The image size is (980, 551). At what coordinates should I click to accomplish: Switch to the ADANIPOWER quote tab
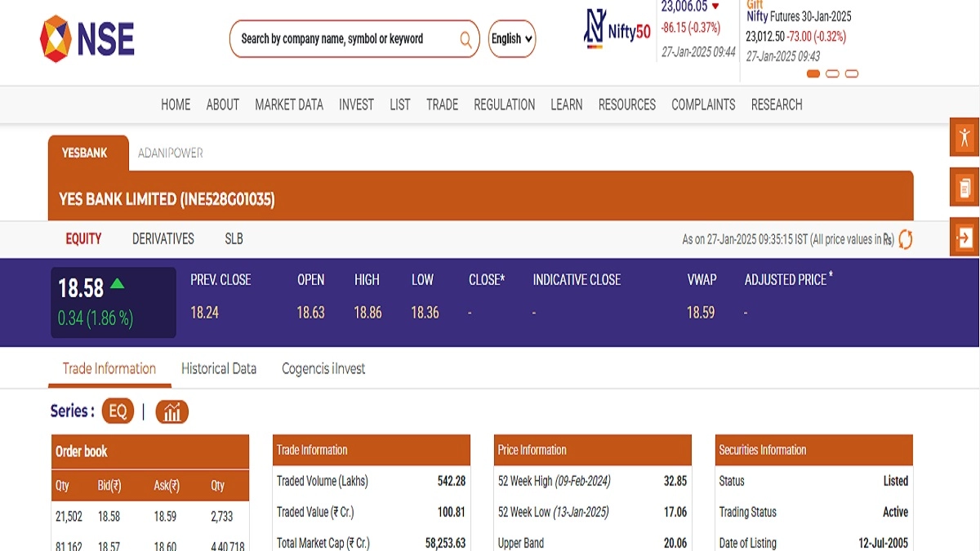click(170, 153)
